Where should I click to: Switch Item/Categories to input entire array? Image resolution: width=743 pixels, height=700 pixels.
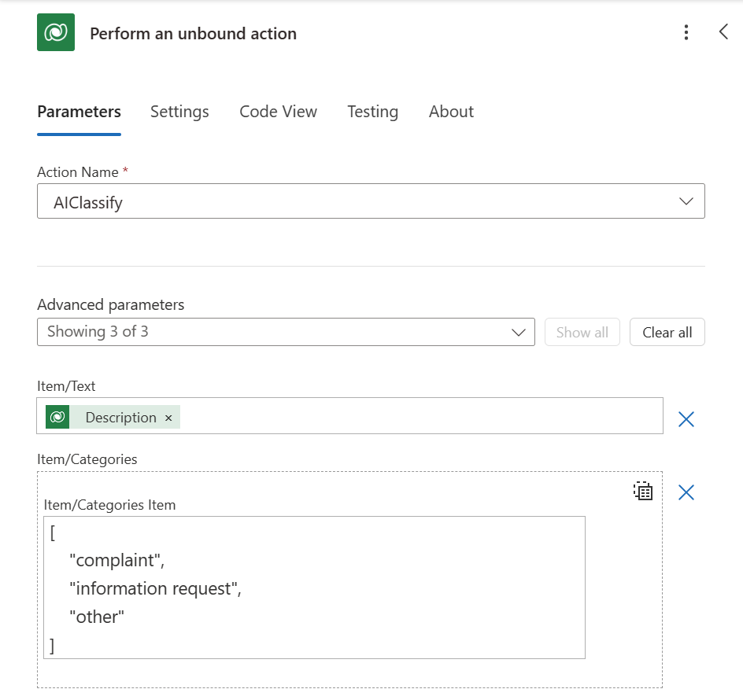pos(643,492)
